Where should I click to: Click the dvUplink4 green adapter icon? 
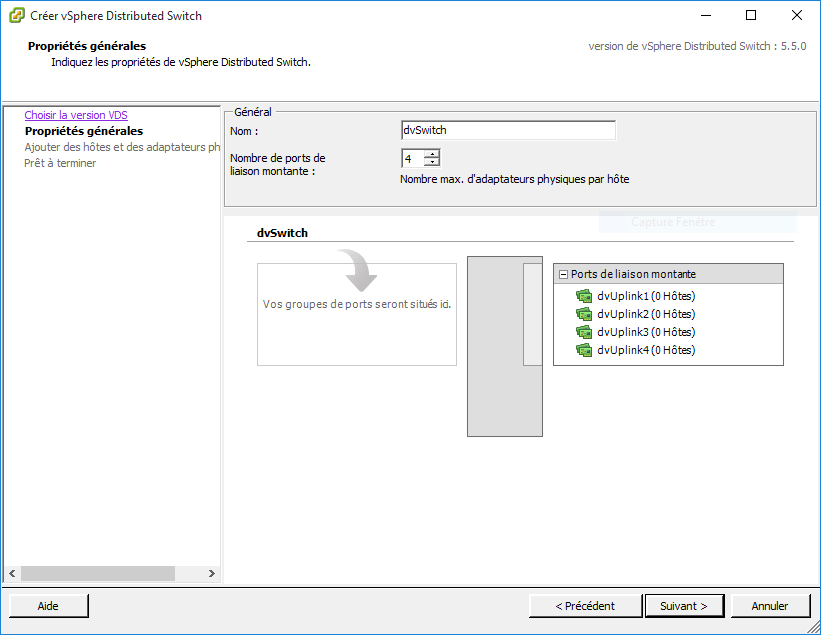pos(584,350)
